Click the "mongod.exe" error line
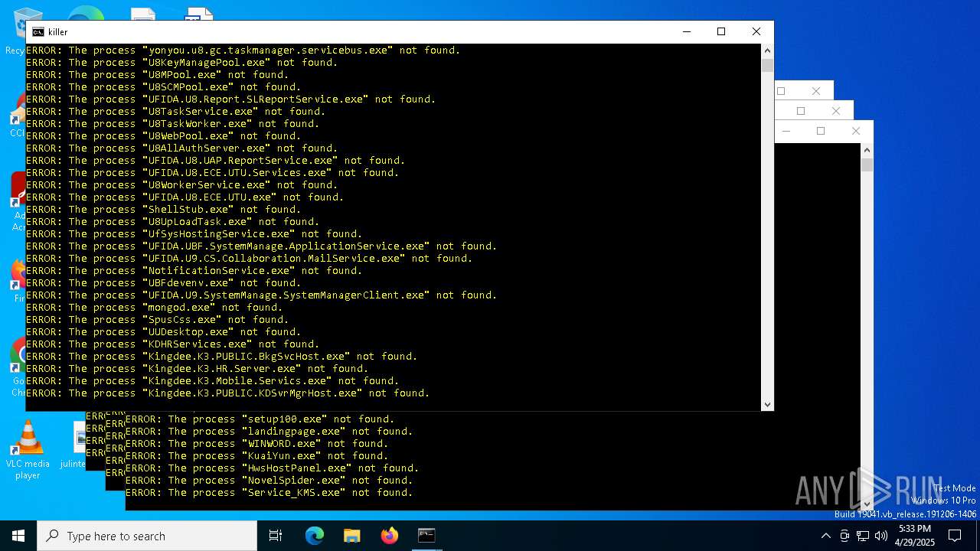Image resolution: width=980 pixels, height=551 pixels. click(154, 308)
